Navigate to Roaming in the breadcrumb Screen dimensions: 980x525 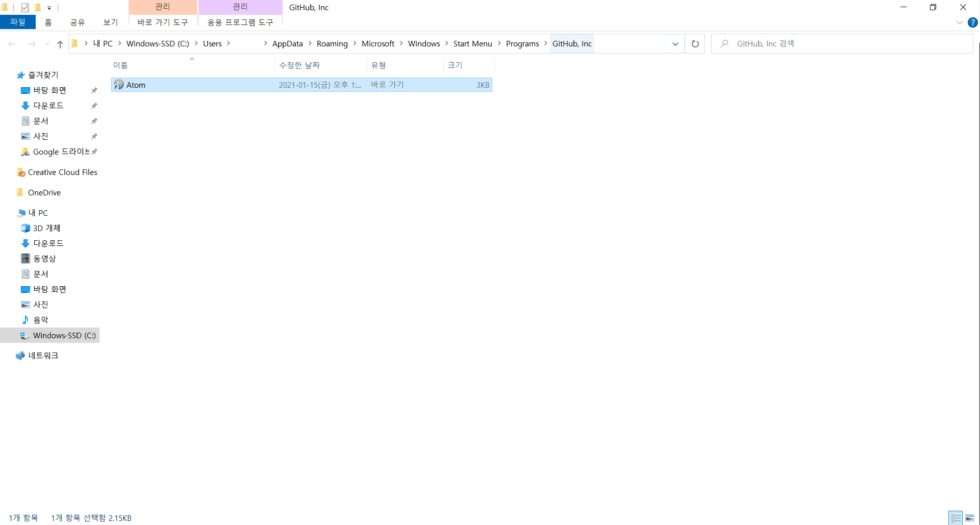[x=332, y=44]
